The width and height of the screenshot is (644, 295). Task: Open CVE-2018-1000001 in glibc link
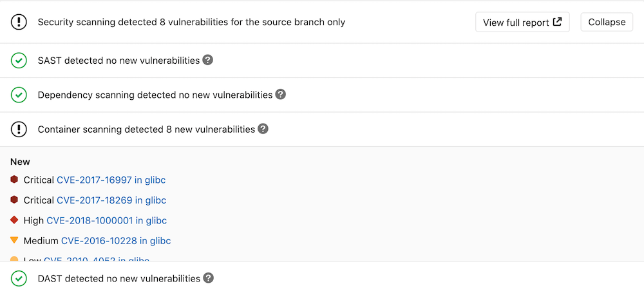click(106, 220)
